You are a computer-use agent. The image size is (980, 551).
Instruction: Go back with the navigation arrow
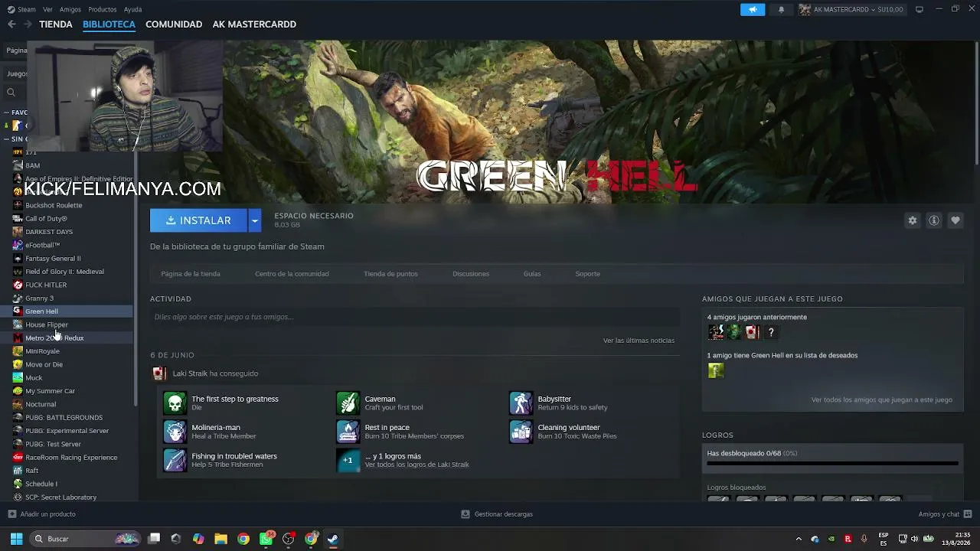tap(11, 24)
